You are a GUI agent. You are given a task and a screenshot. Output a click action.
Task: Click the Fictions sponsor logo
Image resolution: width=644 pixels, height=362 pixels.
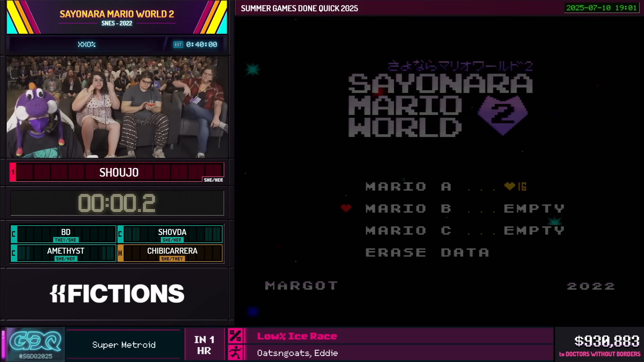pyautogui.click(x=117, y=294)
